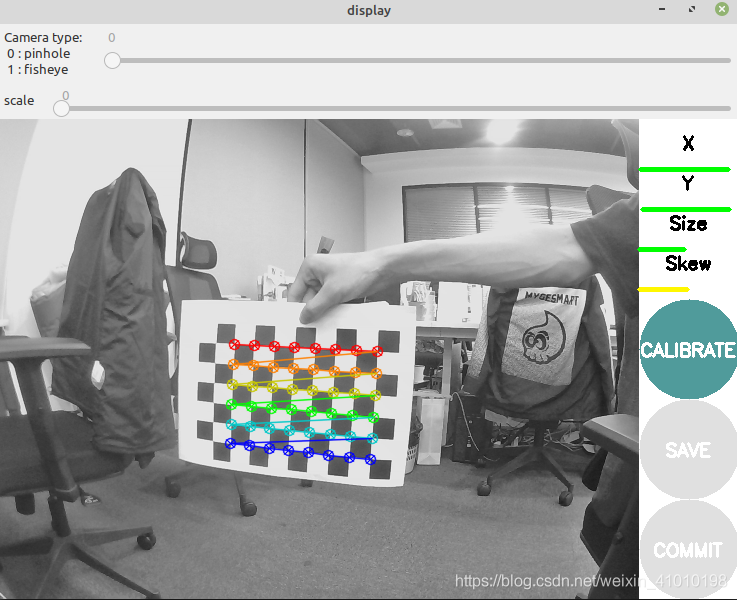Click the Y progress bar
Image resolution: width=737 pixels, height=600 pixels.
(x=685, y=209)
